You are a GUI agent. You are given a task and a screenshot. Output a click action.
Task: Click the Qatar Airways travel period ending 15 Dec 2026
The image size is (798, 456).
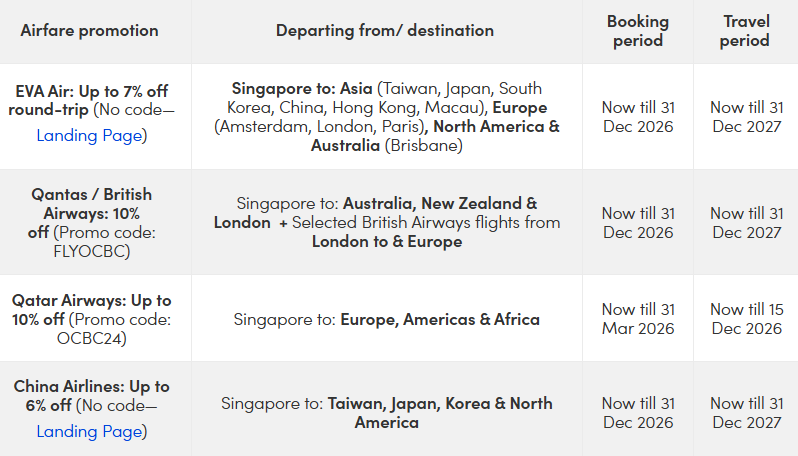pos(745,319)
